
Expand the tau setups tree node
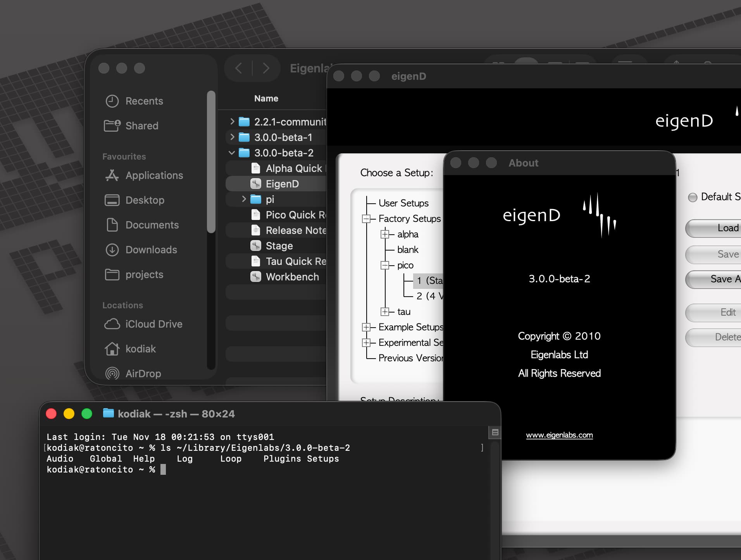(x=385, y=312)
